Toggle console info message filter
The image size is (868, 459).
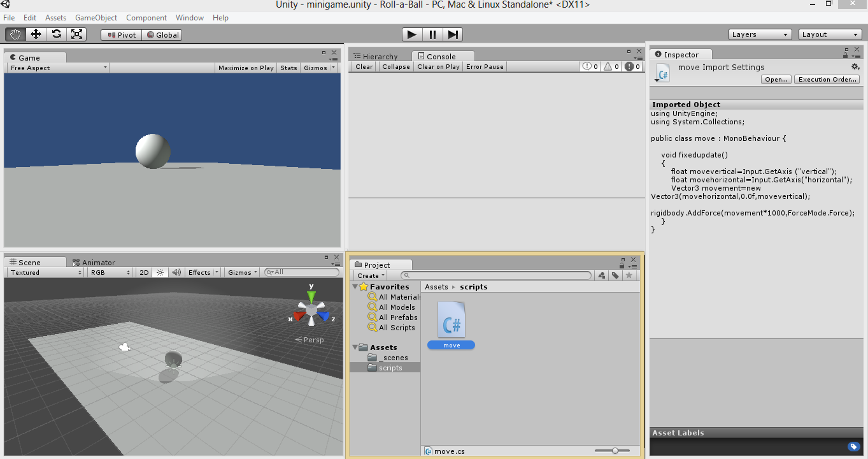(x=590, y=66)
